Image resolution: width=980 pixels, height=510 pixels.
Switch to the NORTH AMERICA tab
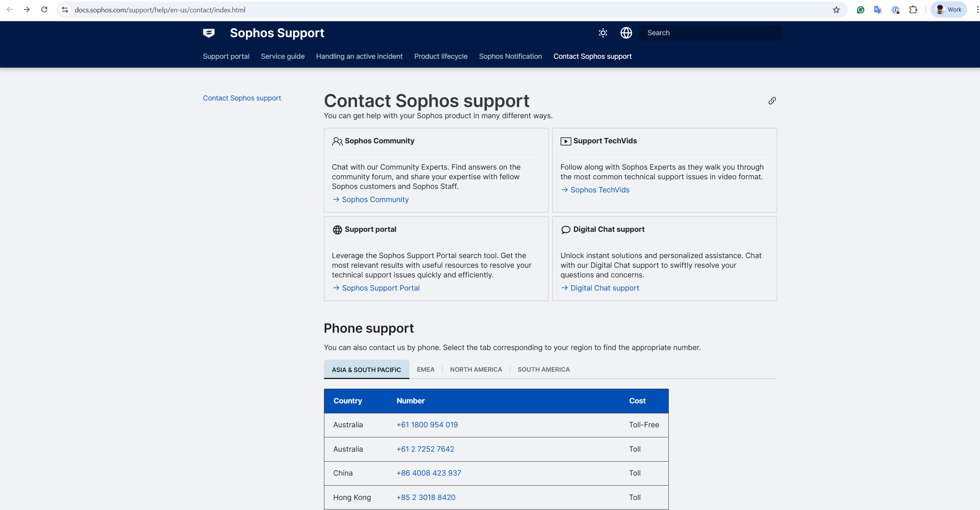tap(476, 369)
